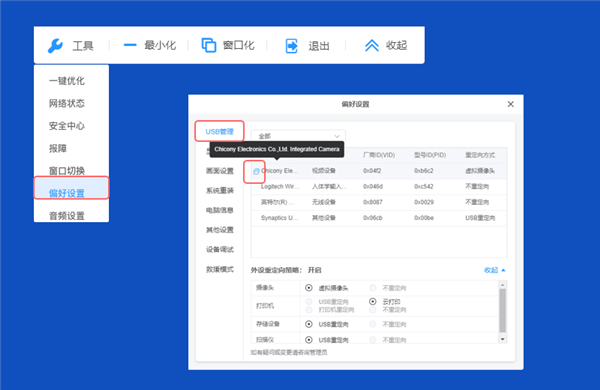Switch to the 系统重装 tab
This screenshot has width=600, height=390.
220,191
